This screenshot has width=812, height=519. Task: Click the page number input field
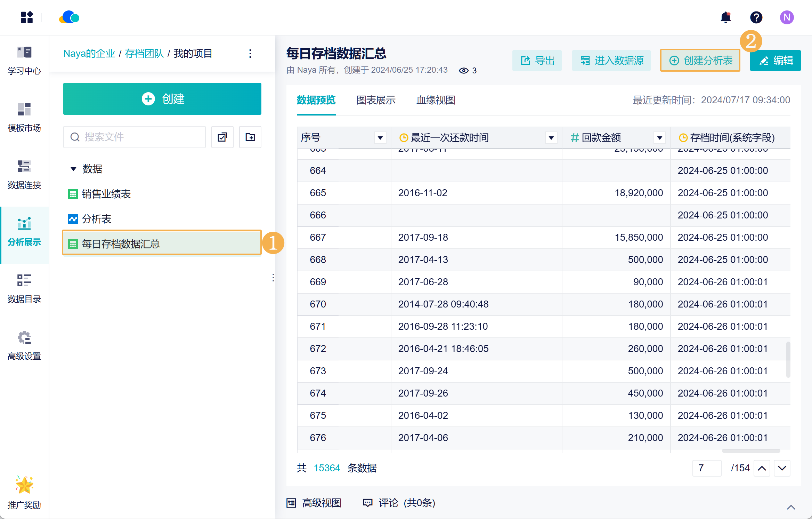tap(707, 468)
